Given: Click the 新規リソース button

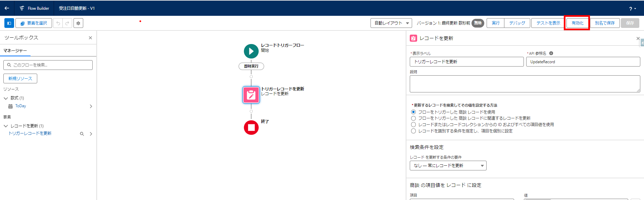Looking at the screenshot, I should click(20, 79).
